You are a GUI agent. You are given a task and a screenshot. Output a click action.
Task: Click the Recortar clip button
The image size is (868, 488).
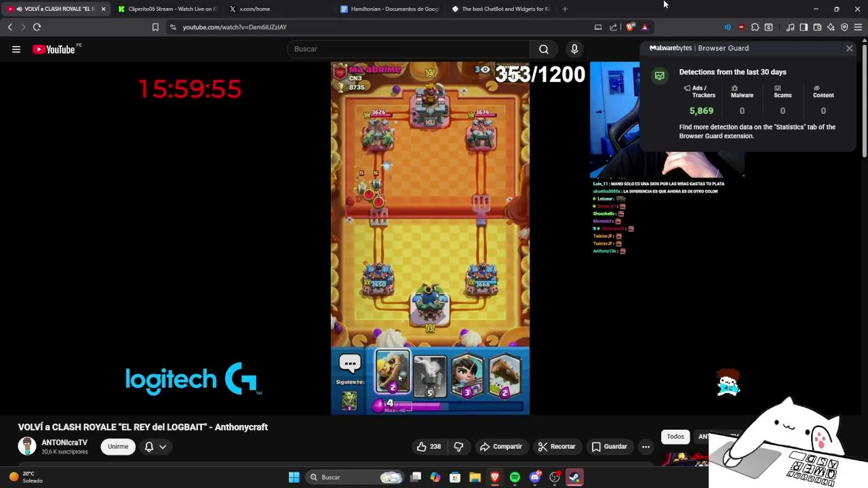point(557,447)
